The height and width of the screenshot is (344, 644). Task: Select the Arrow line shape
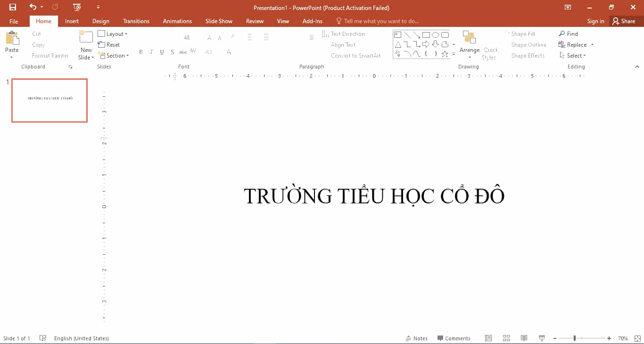point(416,35)
